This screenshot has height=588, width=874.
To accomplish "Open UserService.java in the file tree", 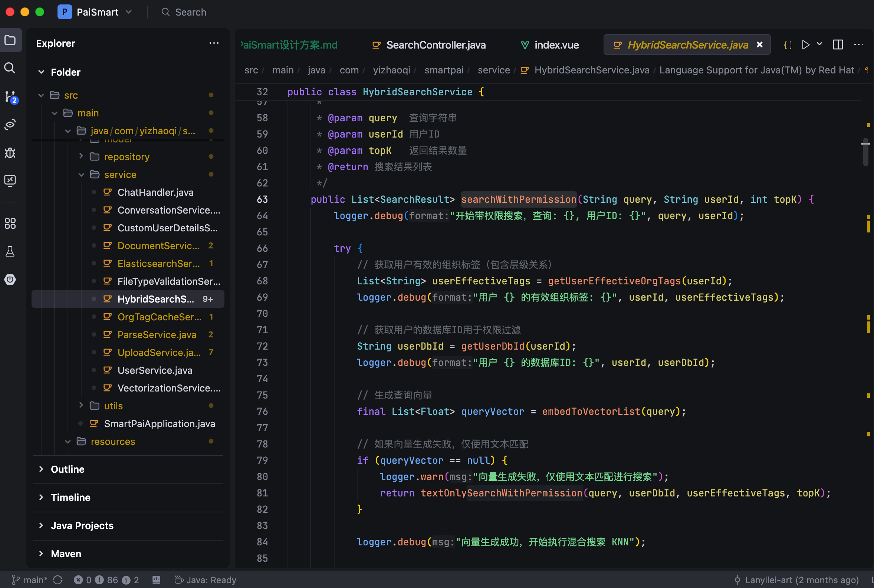I will click(155, 370).
